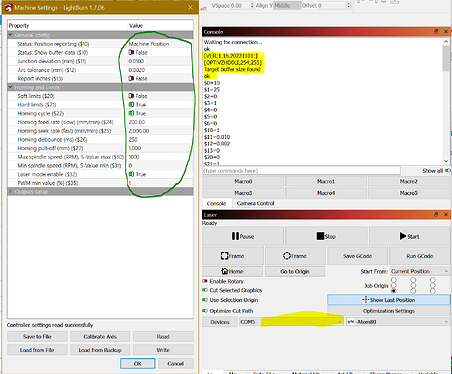The height and width of the screenshot is (374, 452).
Task: Home the laser with Home button
Action: (x=233, y=271)
